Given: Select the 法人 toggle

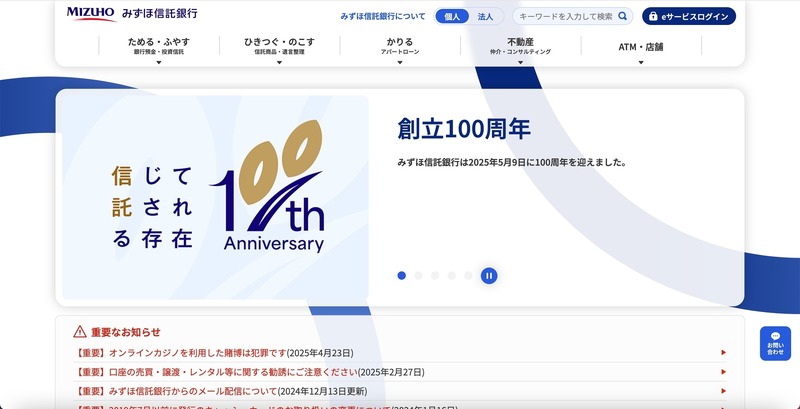Looking at the screenshot, I should click(485, 16).
